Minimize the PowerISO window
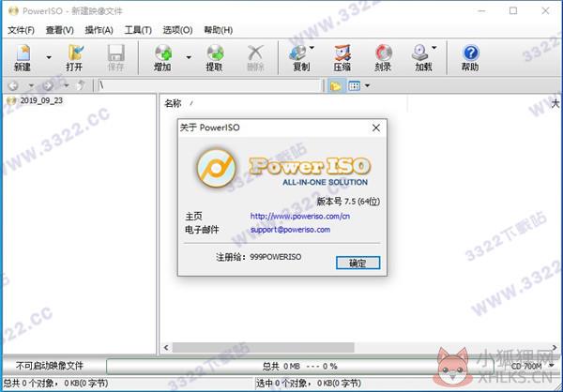 click(481, 10)
